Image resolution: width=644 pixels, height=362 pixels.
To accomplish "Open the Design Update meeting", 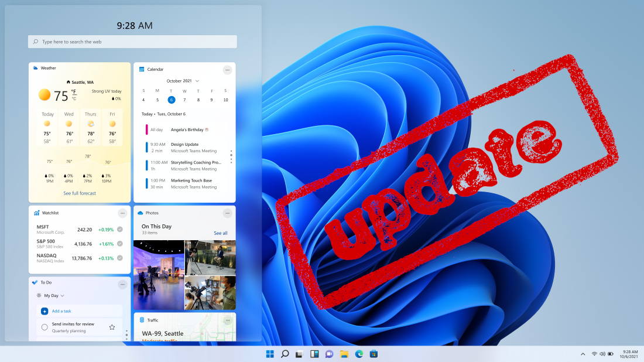I will [x=183, y=148].
